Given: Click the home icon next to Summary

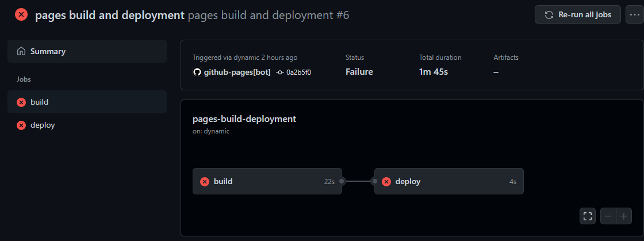Looking at the screenshot, I should coord(21,51).
